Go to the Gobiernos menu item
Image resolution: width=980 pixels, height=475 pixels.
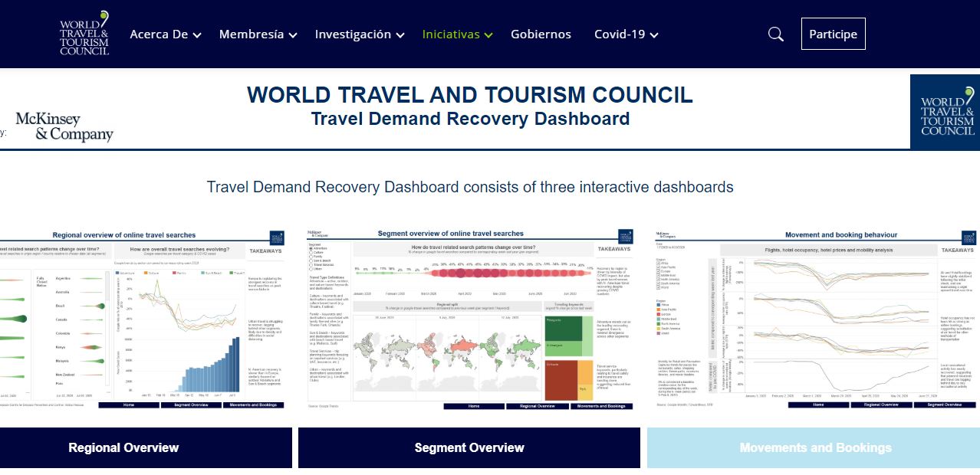click(541, 34)
